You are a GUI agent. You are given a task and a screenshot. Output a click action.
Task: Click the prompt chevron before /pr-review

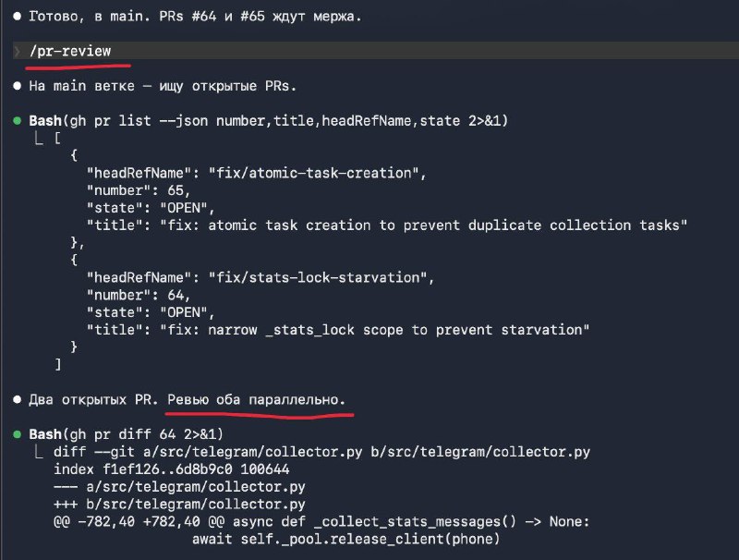click(18, 52)
